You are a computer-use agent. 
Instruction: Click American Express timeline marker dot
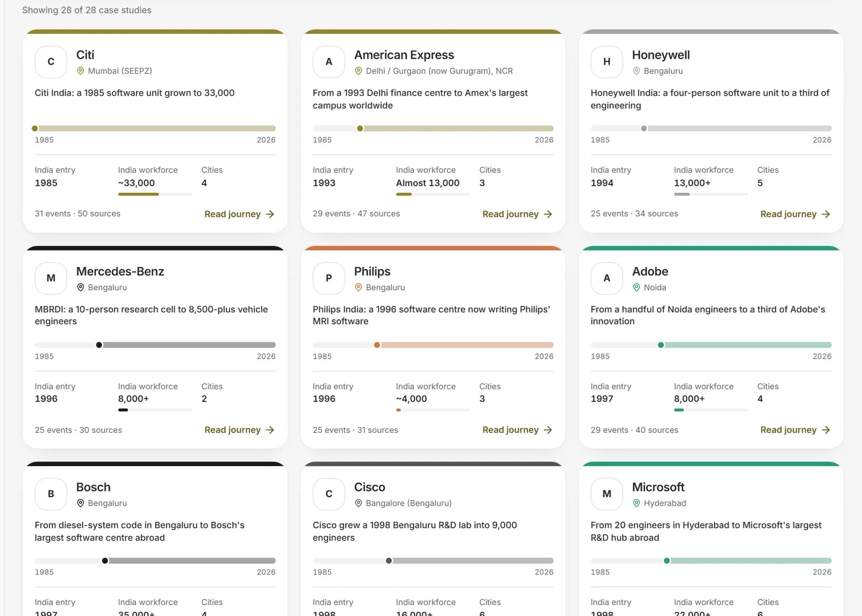(360, 129)
